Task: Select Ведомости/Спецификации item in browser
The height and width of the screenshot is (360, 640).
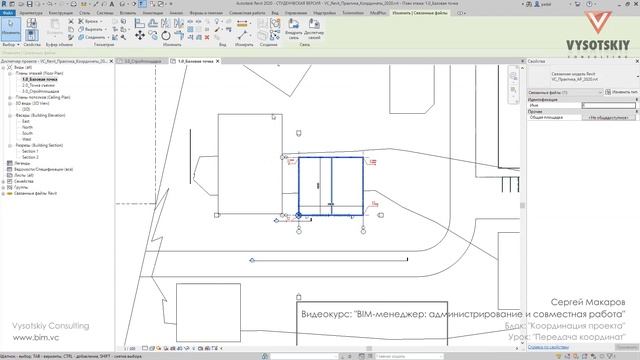Action: (43, 169)
